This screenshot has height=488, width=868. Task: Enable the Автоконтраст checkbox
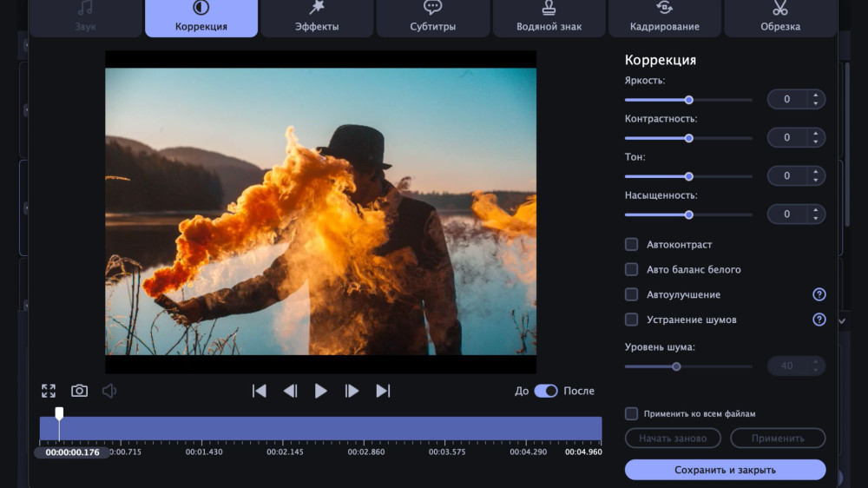(631, 244)
